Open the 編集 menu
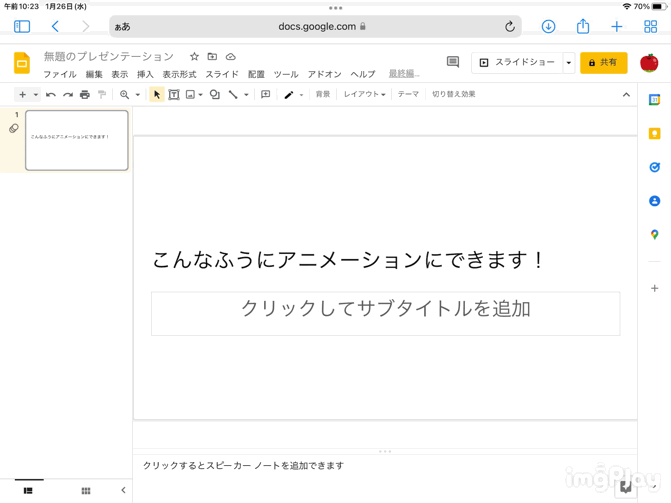The image size is (671, 503). click(94, 74)
